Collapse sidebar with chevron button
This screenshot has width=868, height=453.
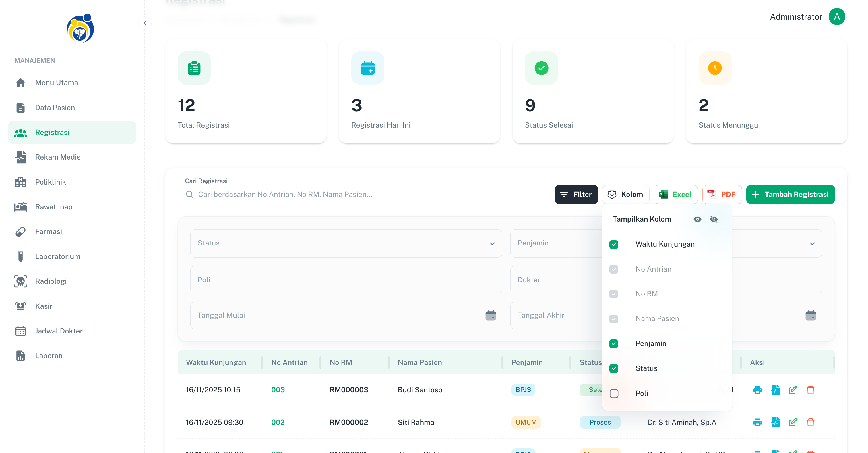pos(145,23)
